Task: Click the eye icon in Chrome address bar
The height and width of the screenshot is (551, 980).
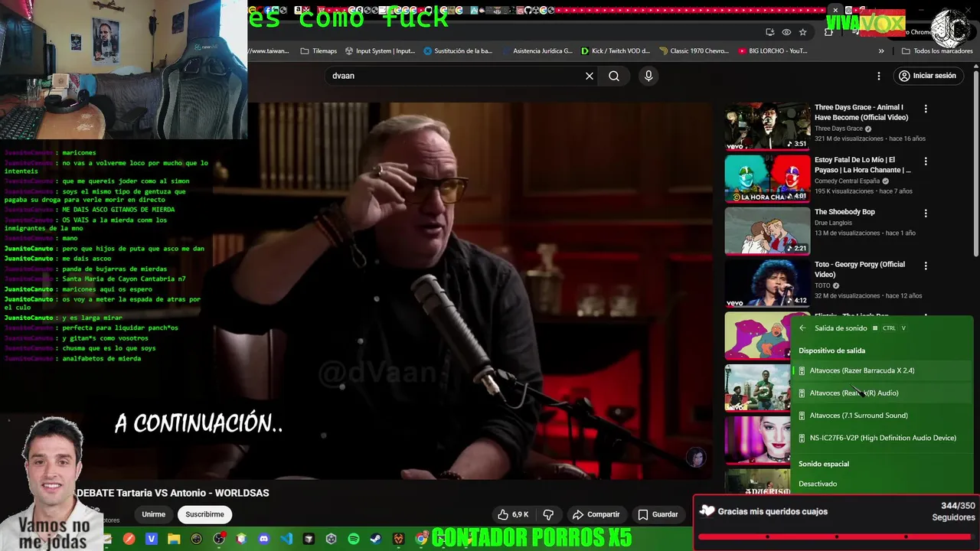Action: pos(786,32)
